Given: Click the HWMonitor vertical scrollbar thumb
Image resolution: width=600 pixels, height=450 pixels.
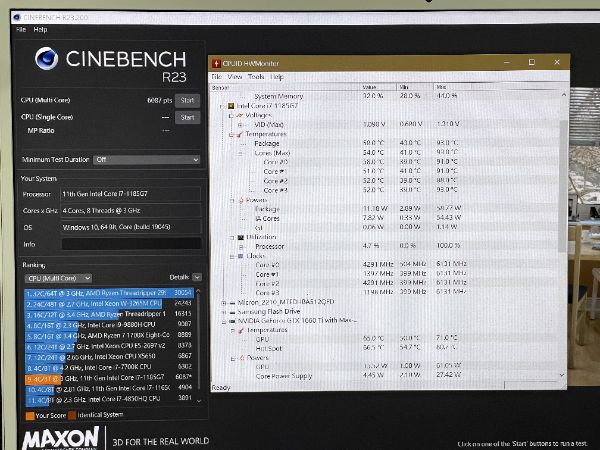Looking at the screenshot, I should click(x=562, y=186).
